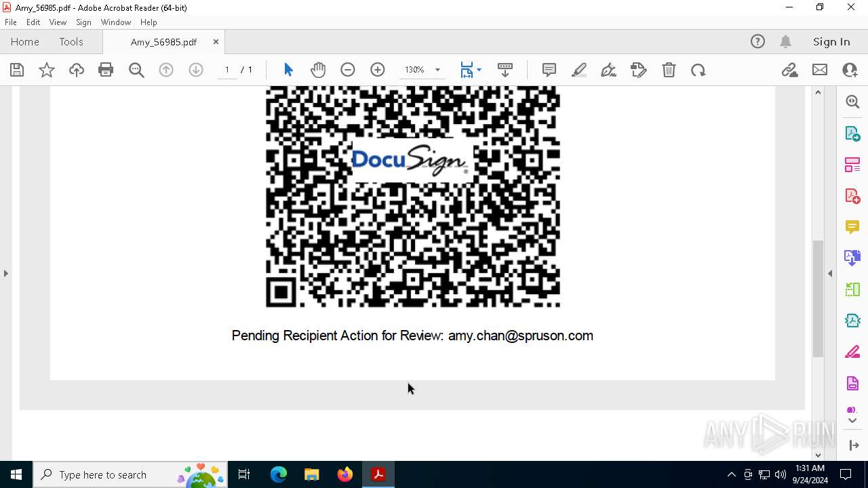Click the share with others icon
Image resolution: width=868 pixels, height=488 pixels.
click(850, 70)
